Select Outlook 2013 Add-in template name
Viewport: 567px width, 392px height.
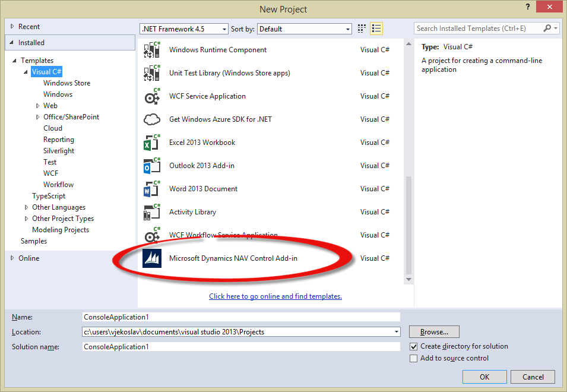point(202,166)
